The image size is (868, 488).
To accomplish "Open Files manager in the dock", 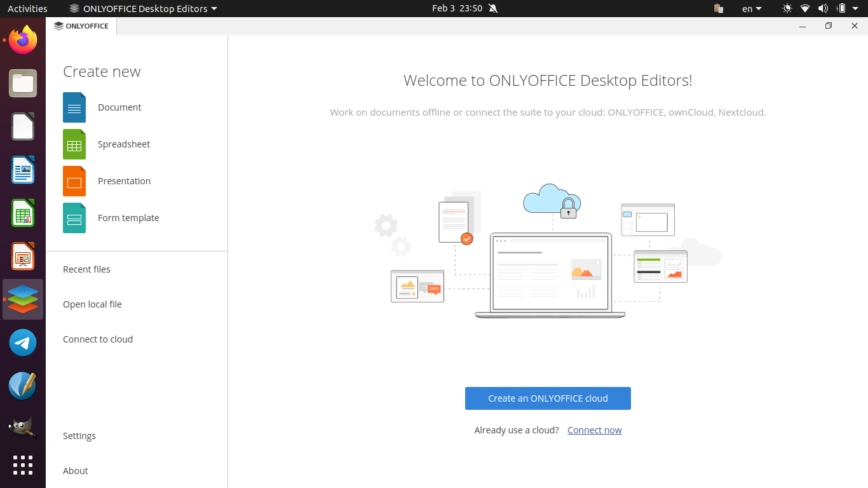I will coord(23,83).
